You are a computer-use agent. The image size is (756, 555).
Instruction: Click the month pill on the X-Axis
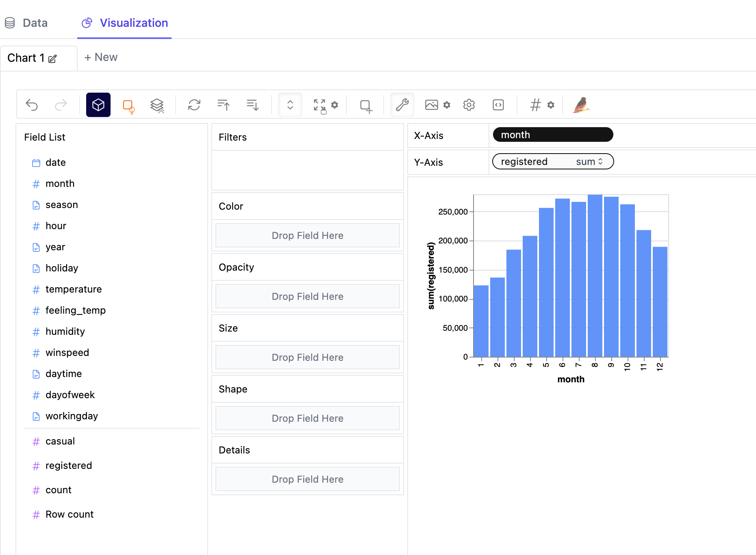[552, 135]
